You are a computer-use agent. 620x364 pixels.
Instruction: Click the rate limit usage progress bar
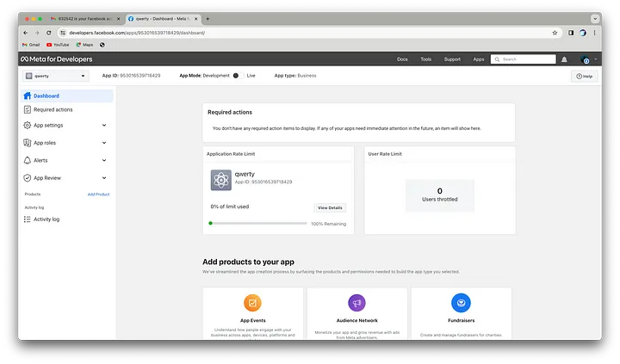pos(257,223)
